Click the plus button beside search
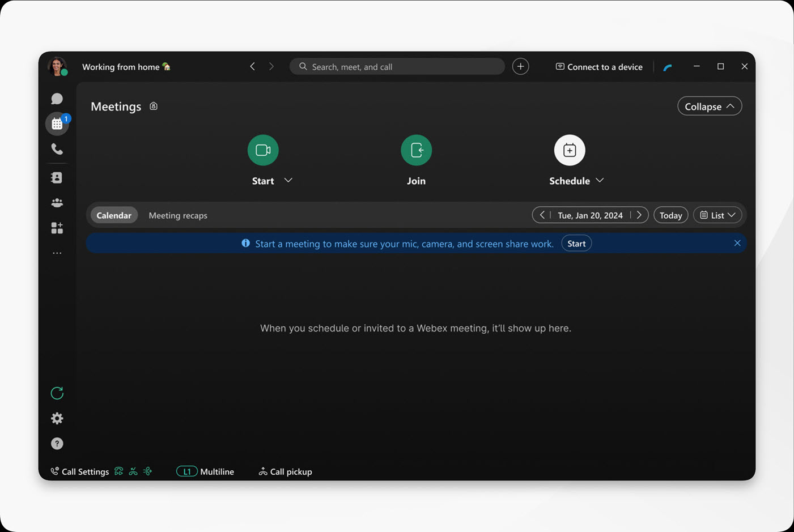The height and width of the screenshot is (532, 794). point(520,66)
